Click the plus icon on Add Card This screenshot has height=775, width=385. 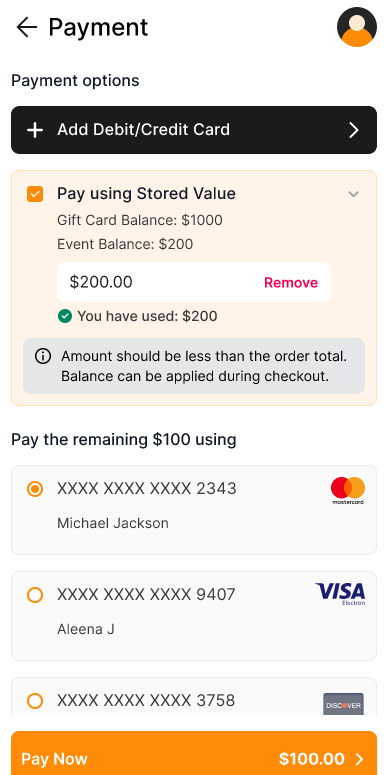[x=35, y=130]
